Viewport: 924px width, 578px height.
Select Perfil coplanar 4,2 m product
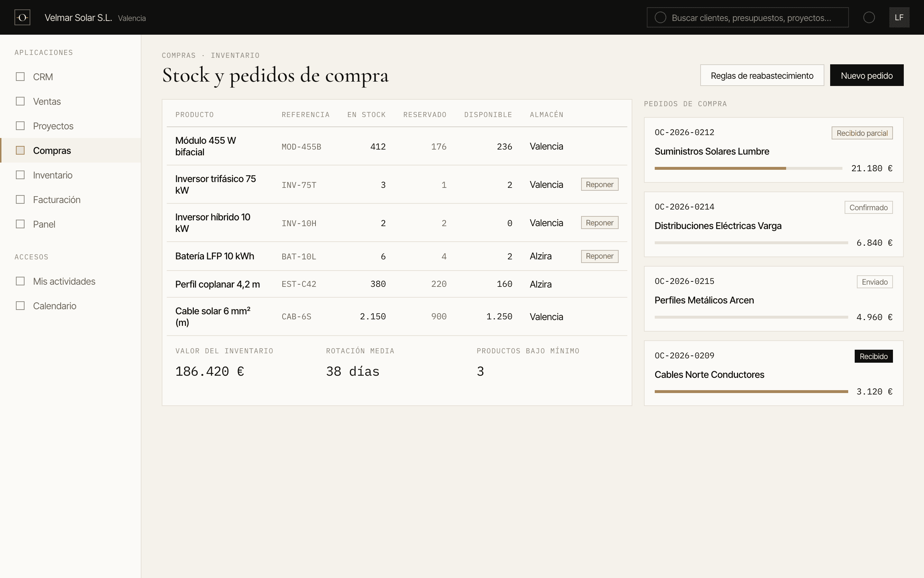(217, 284)
